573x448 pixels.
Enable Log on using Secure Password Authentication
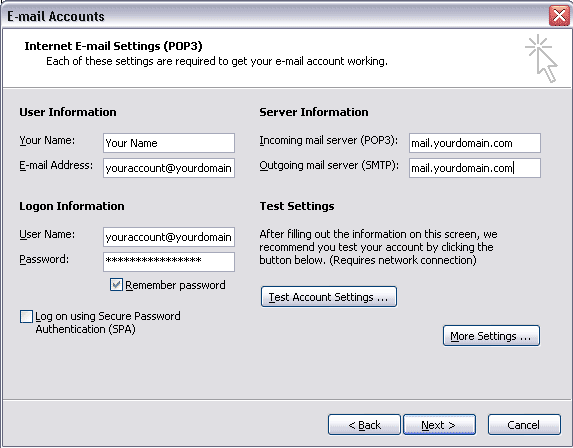click(26, 316)
